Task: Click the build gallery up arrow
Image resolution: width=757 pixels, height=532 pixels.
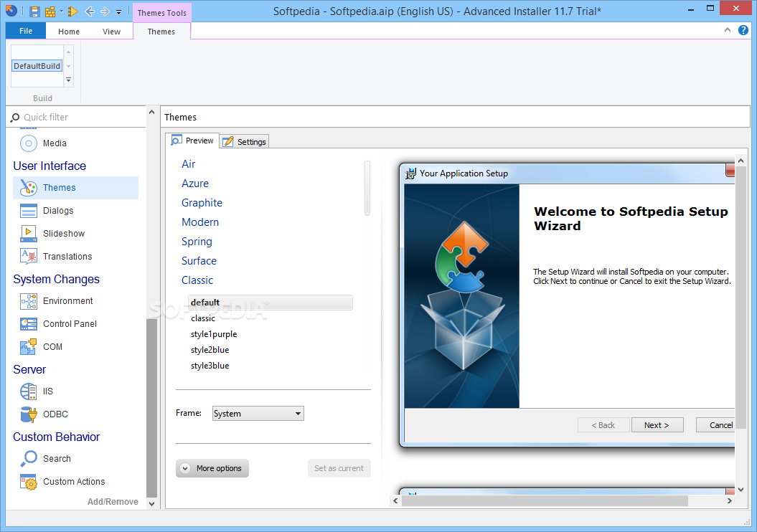Action: click(69, 52)
